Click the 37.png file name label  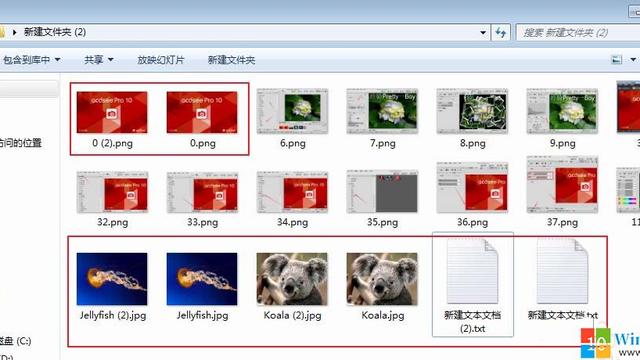click(x=562, y=222)
